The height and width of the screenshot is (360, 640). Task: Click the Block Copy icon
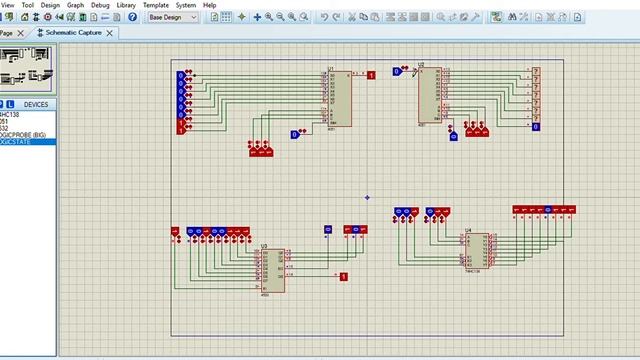tap(391, 17)
